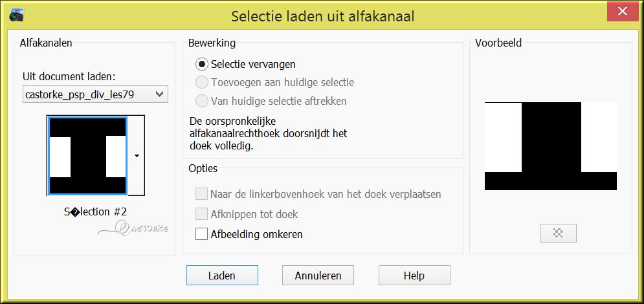The height and width of the screenshot is (304, 644).
Task: Check 'Naar de linkerbovenhoek van het doek verplaatsen'
Action: 202,193
